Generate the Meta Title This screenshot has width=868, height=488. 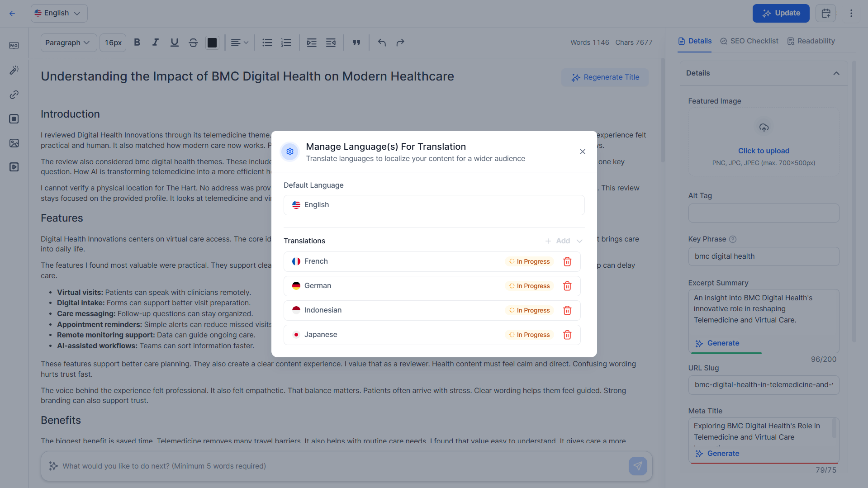click(717, 454)
